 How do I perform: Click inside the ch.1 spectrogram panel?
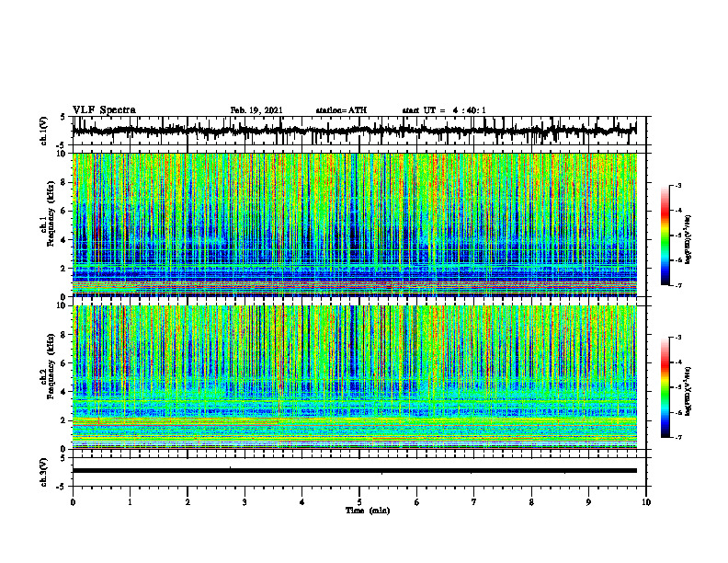[354, 224]
